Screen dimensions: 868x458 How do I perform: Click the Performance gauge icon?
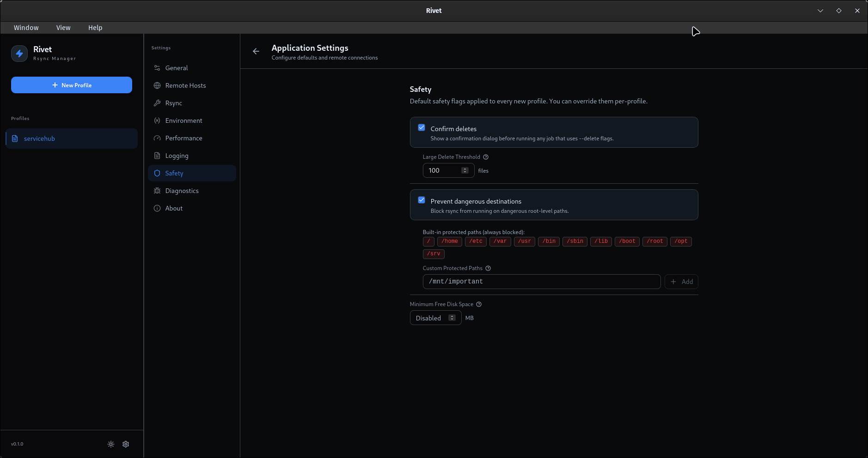(157, 138)
